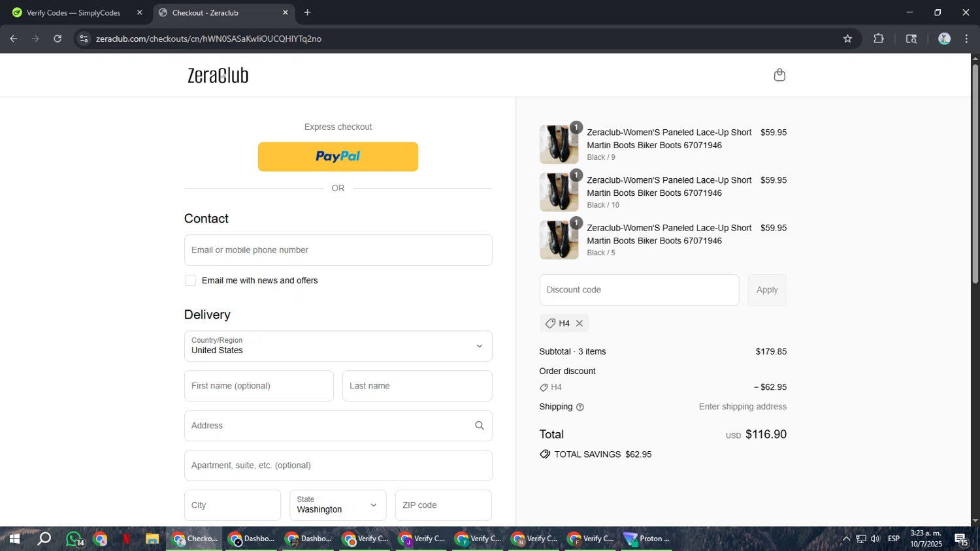Click the Black / 10 boots thumbnail
Screen dimensions: 980x551
[559, 192]
